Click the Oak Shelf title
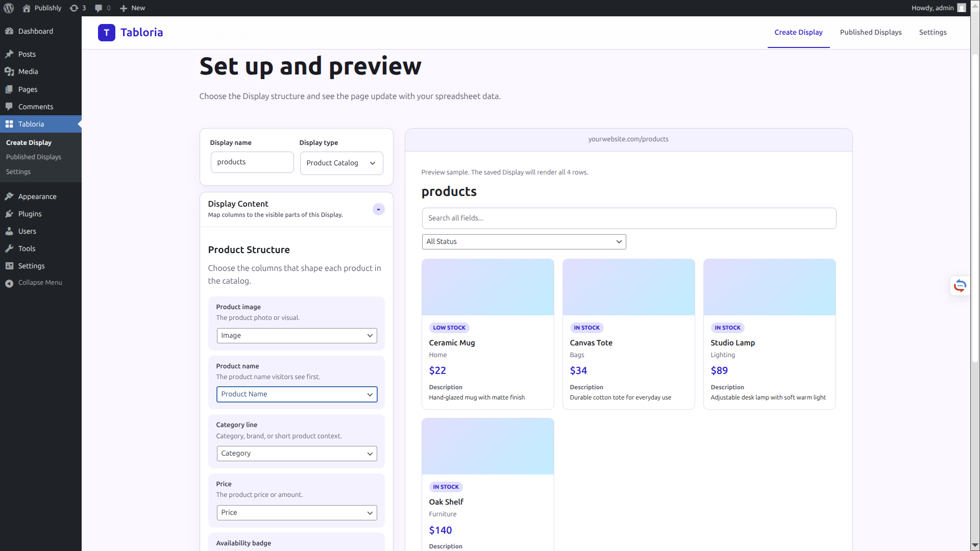Viewport: 980px width, 551px height. (446, 502)
